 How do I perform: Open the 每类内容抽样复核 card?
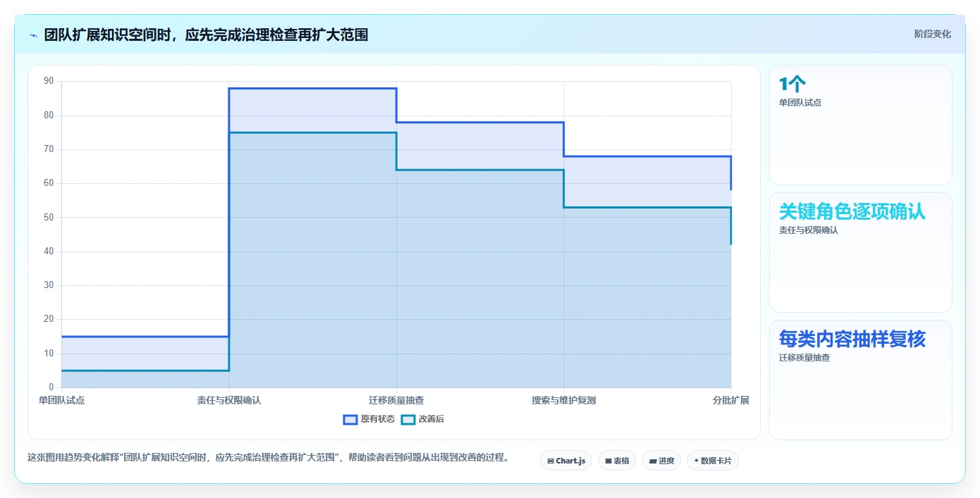[x=861, y=380]
